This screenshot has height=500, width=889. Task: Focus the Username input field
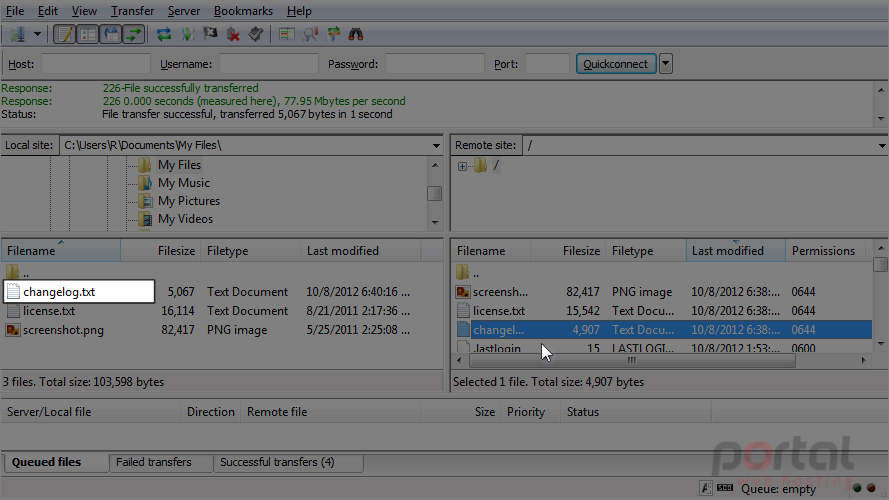click(269, 63)
